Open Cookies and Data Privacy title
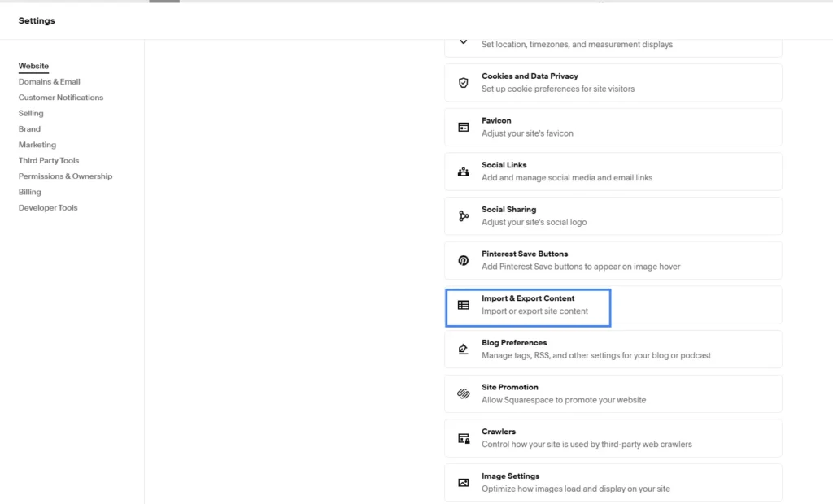Viewport: 833px width, 504px height. click(530, 76)
